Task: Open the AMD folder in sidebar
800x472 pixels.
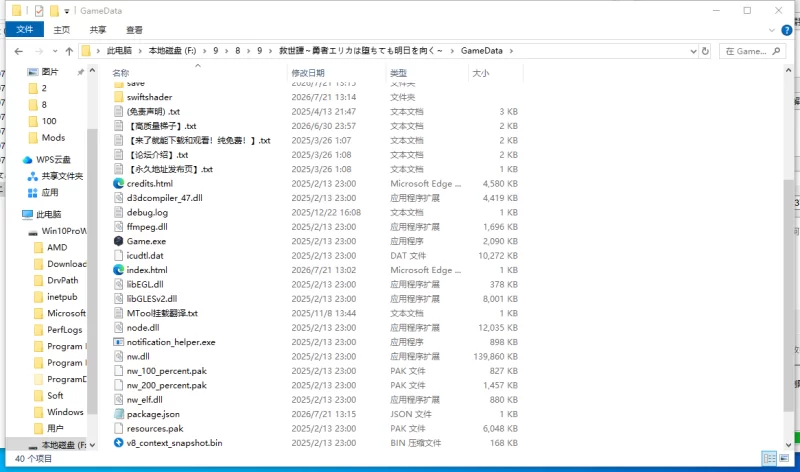Action: point(57,247)
